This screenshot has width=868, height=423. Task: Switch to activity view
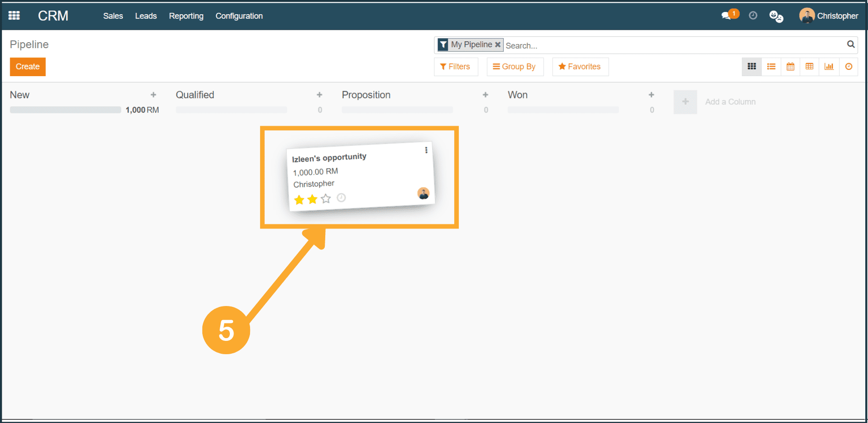[x=849, y=67]
